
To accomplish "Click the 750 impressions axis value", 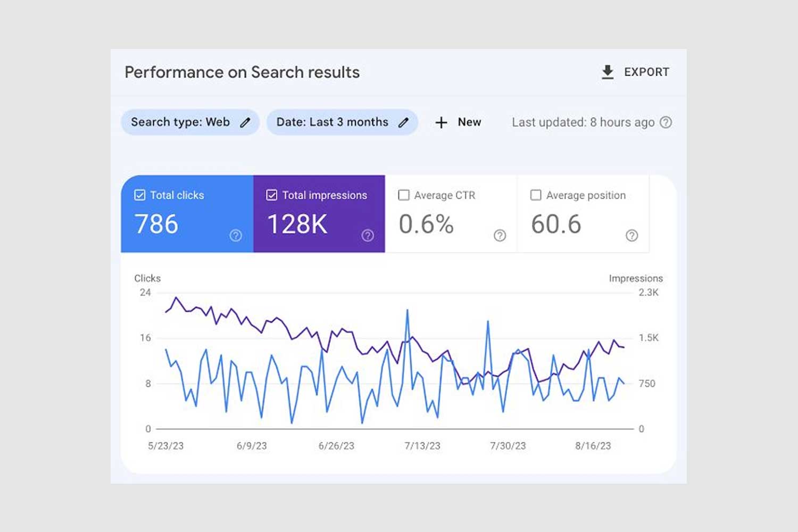I will click(x=647, y=384).
